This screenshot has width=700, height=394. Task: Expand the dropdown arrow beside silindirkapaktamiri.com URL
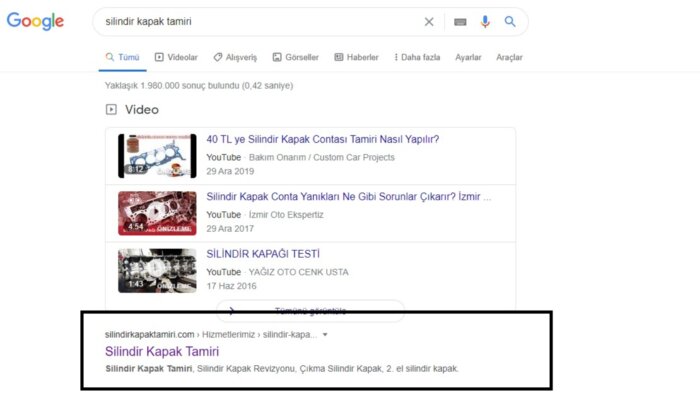coord(325,334)
